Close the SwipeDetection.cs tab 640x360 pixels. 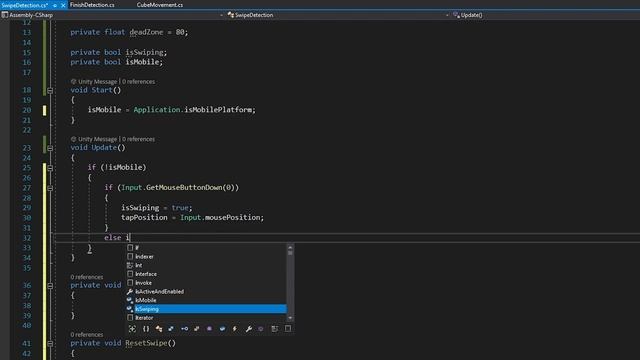coord(63,5)
